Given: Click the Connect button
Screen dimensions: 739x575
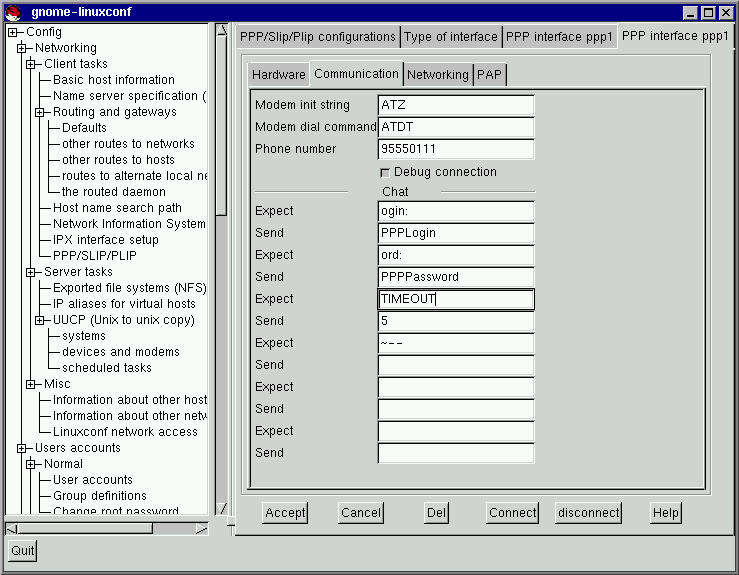Looking at the screenshot, I should tap(512, 513).
